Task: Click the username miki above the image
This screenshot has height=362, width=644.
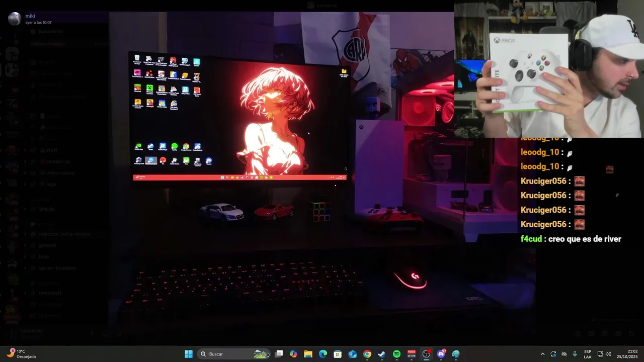Action: pos(30,16)
